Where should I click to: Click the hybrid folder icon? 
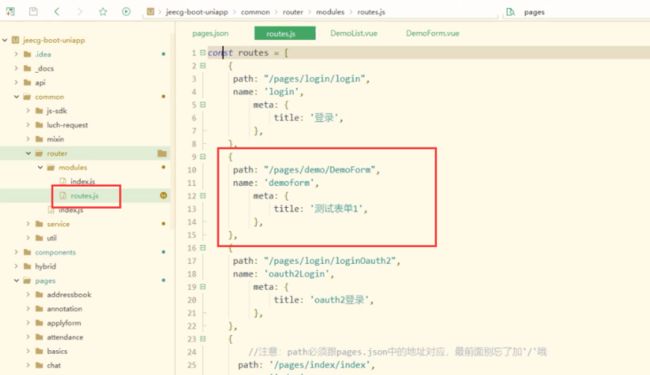click(x=27, y=266)
